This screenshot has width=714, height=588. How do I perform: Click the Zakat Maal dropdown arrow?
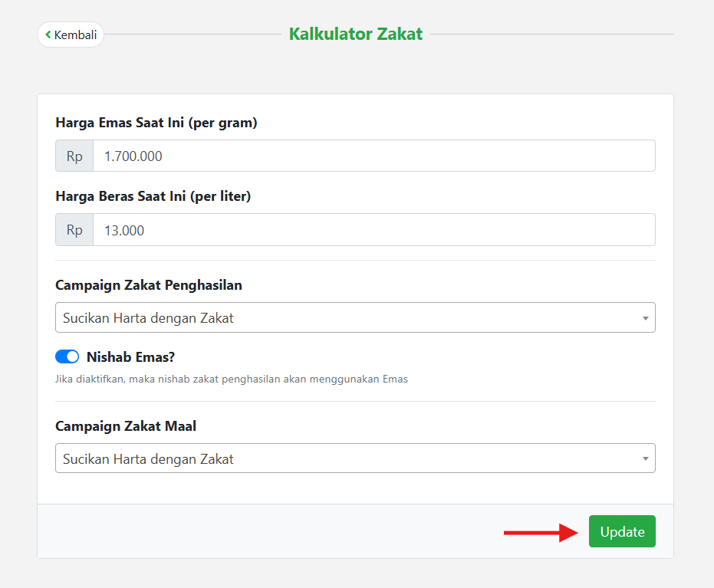645,459
